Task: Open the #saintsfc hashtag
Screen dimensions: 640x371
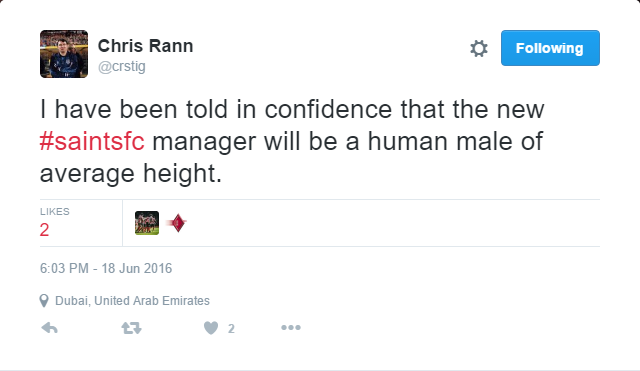Action: [x=92, y=141]
